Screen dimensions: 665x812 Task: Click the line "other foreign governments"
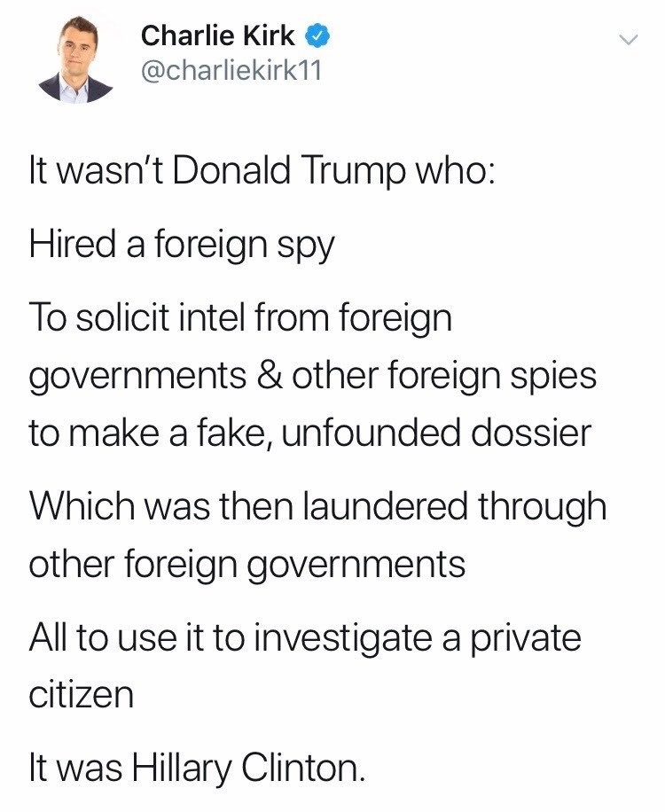tap(247, 564)
